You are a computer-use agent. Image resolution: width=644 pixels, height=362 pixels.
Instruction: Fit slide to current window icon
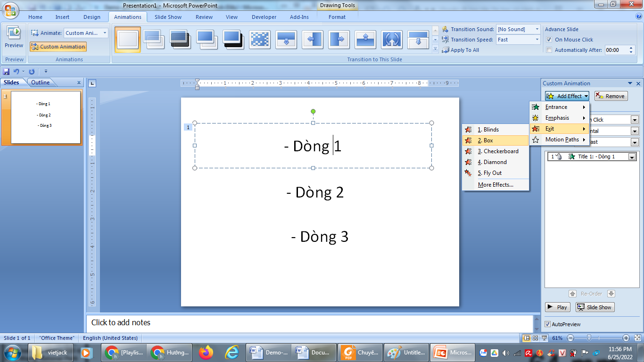[x=637, y=338]
